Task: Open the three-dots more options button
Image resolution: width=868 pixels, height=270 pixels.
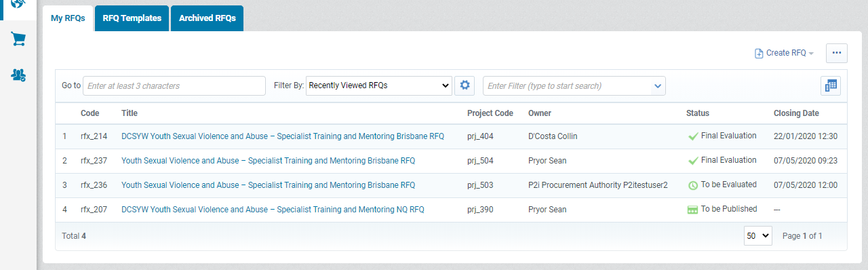Action: tap(836, 53)
